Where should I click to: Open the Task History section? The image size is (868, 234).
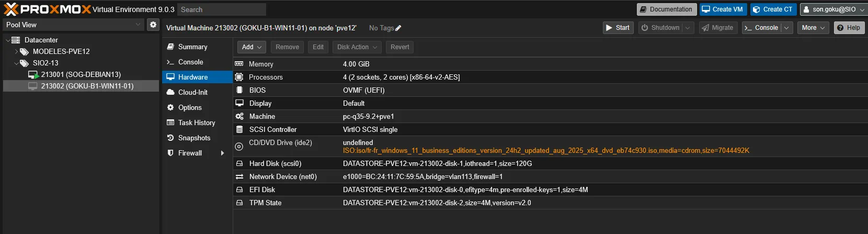point(196,122)
